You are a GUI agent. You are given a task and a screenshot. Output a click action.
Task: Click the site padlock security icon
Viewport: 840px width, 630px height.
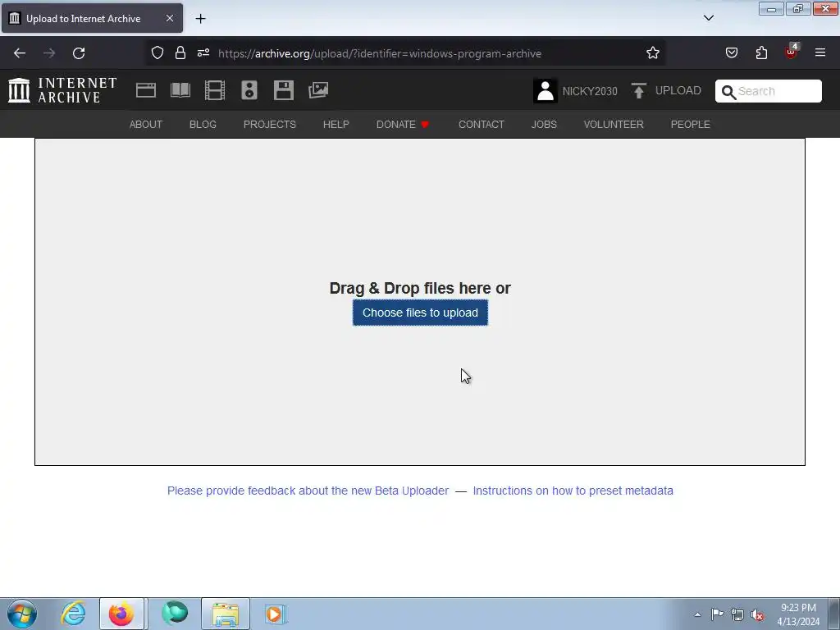point(180,53)
